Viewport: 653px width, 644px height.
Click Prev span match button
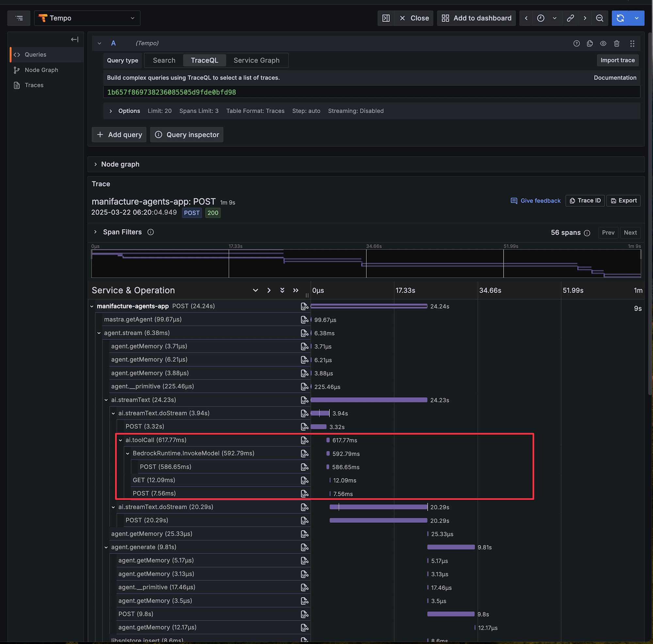(x=608, y=233)
